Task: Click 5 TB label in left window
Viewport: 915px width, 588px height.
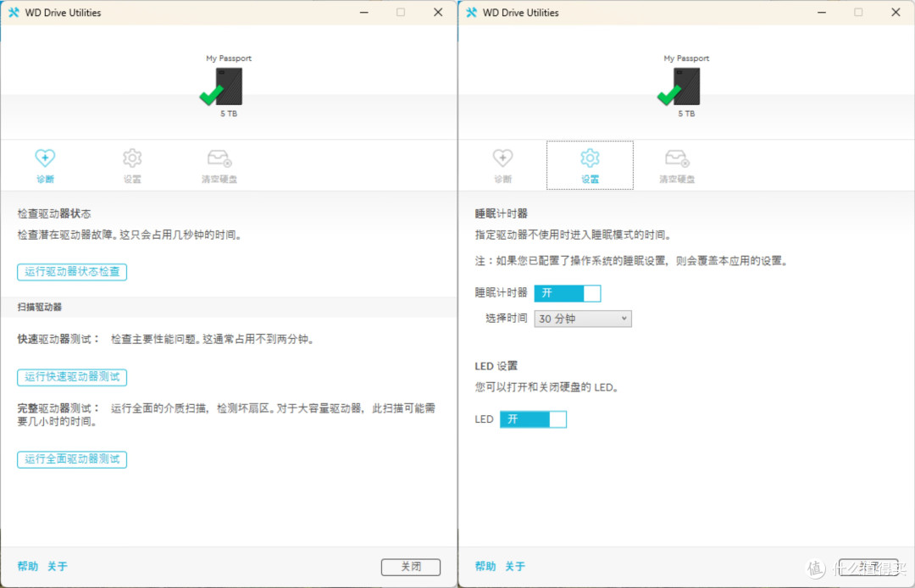Action: pyautogui.click(x=229, y=114)
